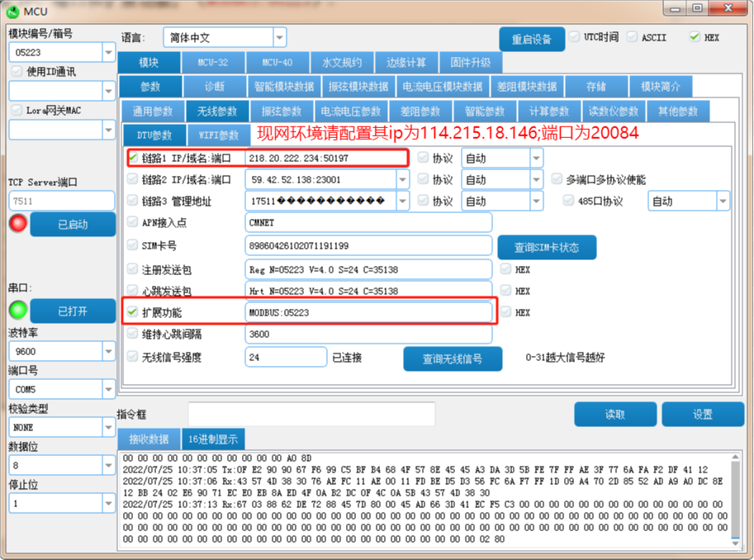
Task: Select the 16进制显示 tab
Action: point(212,439)
